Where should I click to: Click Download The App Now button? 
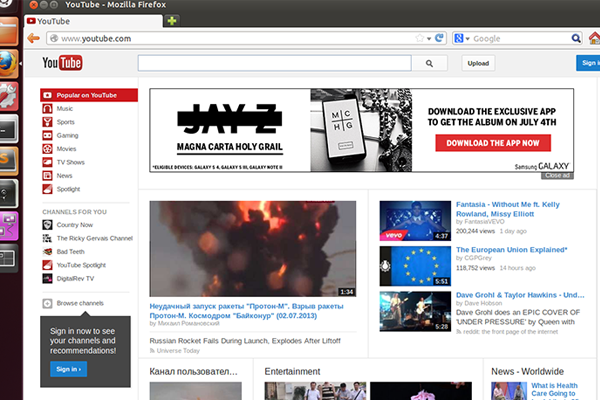(x=493, y=143)
